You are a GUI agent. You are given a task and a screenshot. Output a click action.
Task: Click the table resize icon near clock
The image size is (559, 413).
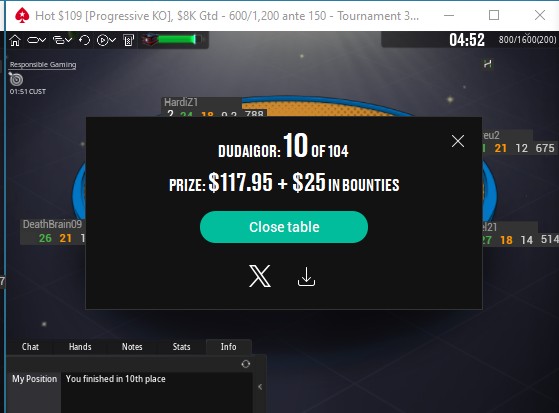(x=488, y=64)
